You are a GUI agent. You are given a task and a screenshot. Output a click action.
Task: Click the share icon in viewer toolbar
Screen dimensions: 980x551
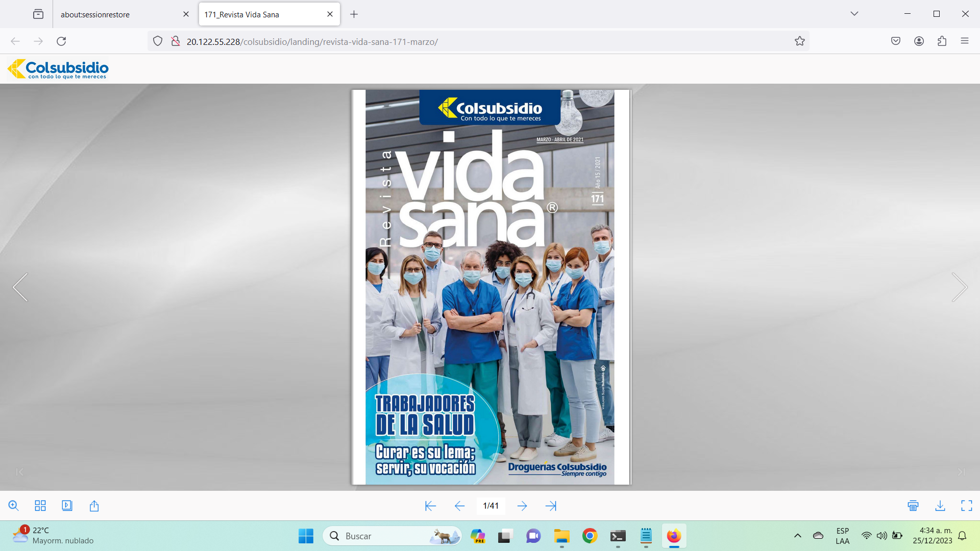[94, 506]
